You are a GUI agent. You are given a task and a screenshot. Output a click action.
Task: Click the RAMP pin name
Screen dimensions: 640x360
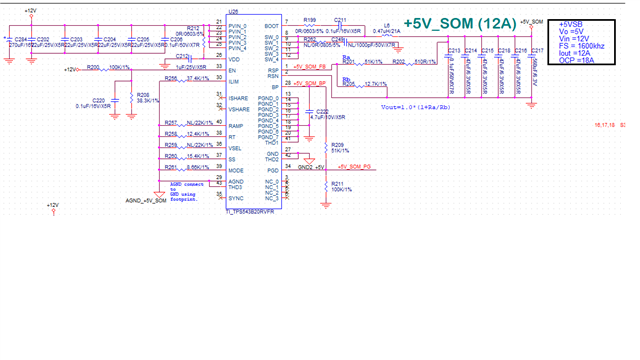tap(236, 126)
